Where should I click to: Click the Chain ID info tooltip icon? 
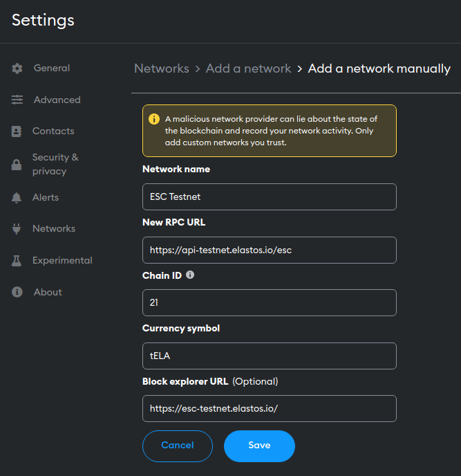pyautogui.click(x=190, y=275)
